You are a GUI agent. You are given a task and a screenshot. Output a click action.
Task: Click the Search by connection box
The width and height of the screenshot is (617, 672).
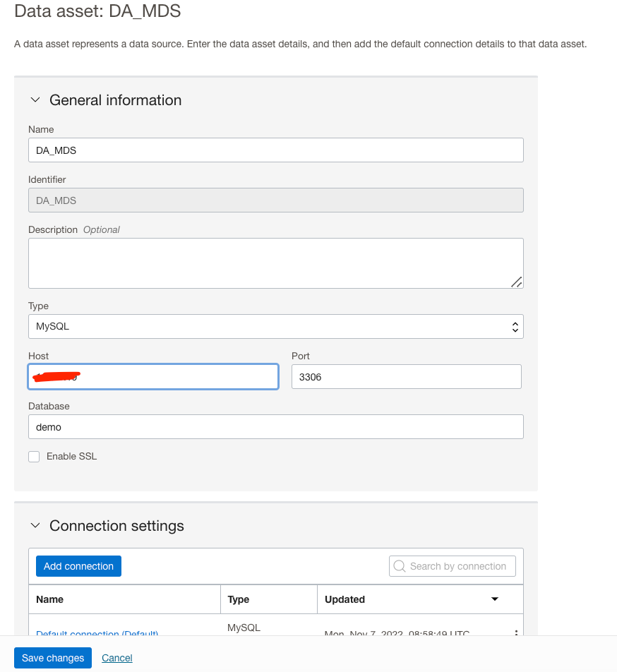tap(459, 566)
